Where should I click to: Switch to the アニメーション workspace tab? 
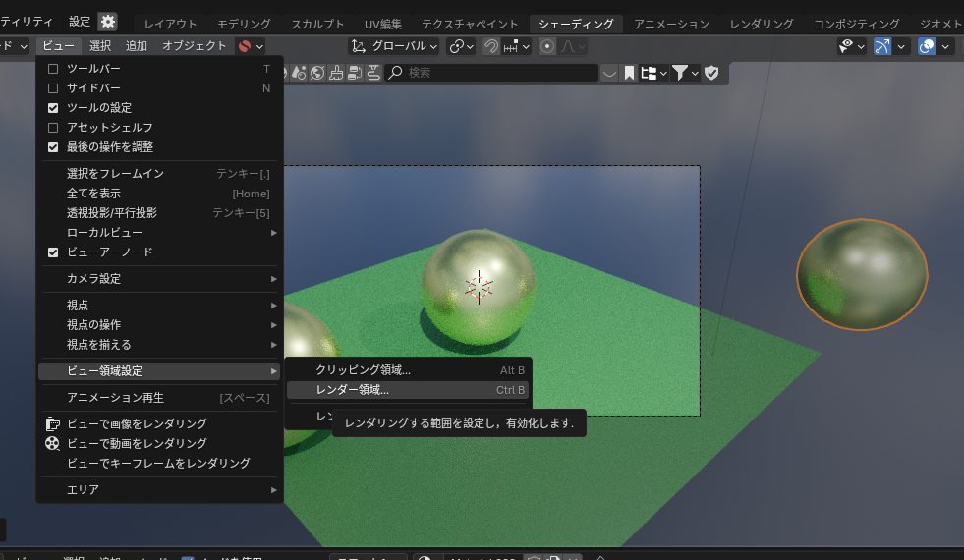point(671,24)
